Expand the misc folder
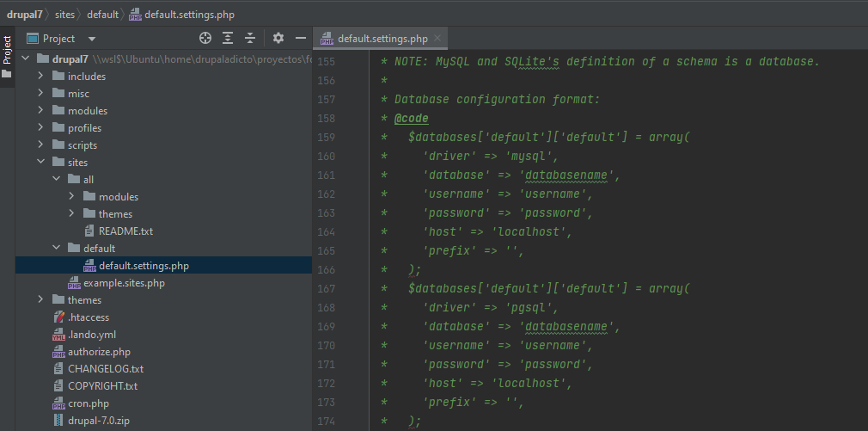 [40, 93]
